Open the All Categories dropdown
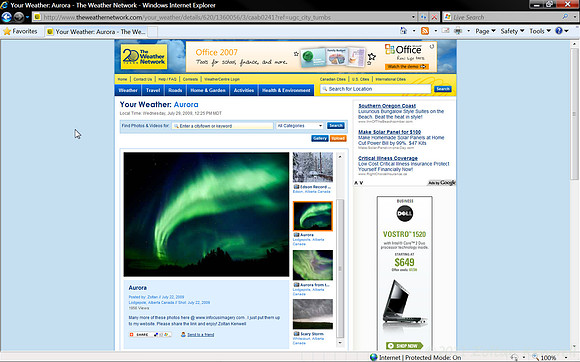 [300, 126]
